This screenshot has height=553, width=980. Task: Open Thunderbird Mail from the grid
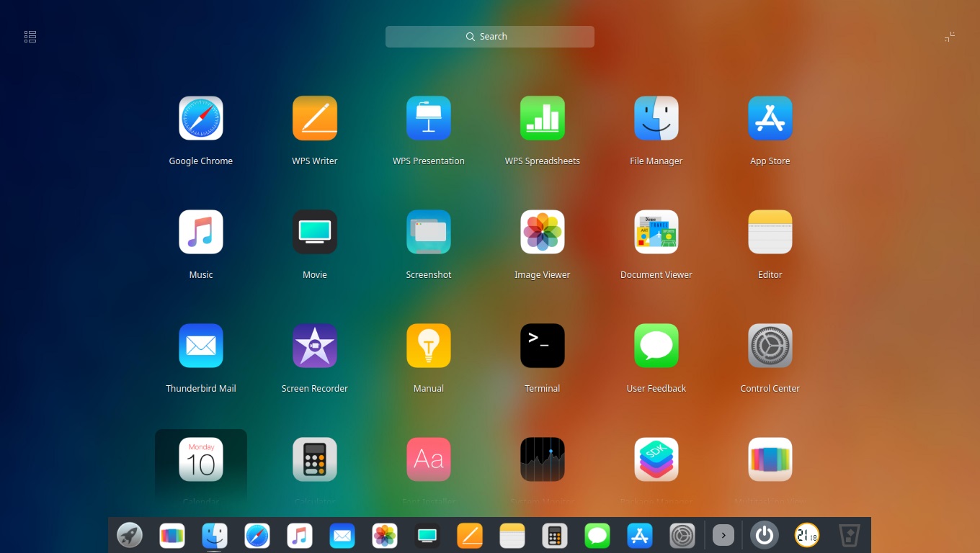pyautogui.click(x=201, y=346)
